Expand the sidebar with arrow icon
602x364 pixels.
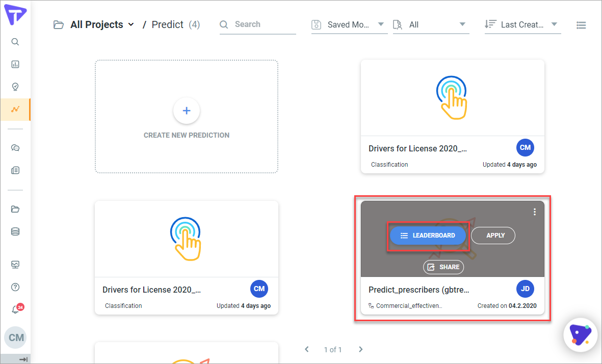coord(23,359)
